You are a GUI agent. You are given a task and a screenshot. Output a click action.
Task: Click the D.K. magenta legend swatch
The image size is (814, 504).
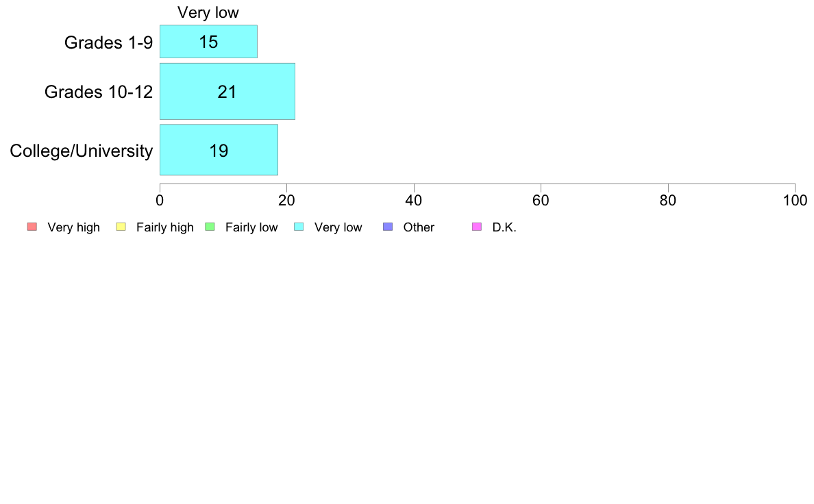[x=477, y=227]
